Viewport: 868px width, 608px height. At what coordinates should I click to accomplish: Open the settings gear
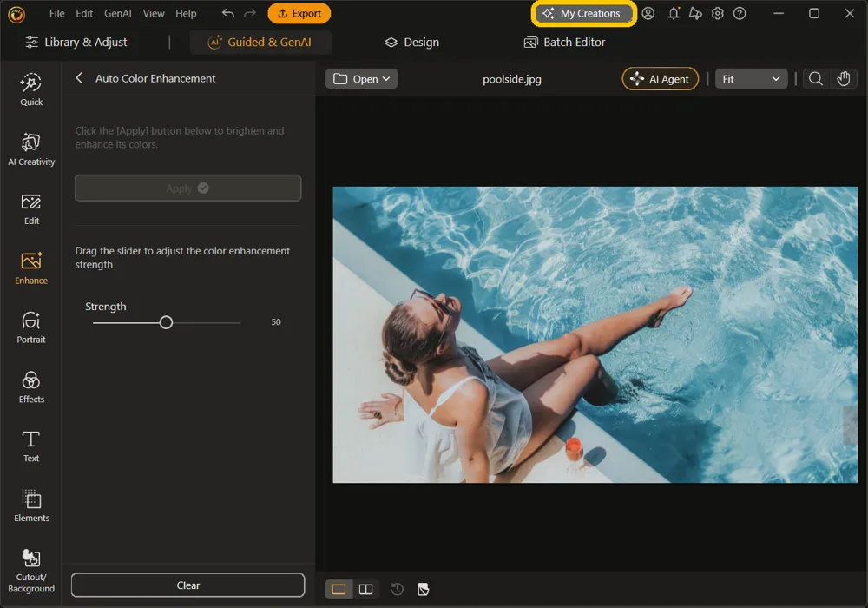[x=718, y=13]
